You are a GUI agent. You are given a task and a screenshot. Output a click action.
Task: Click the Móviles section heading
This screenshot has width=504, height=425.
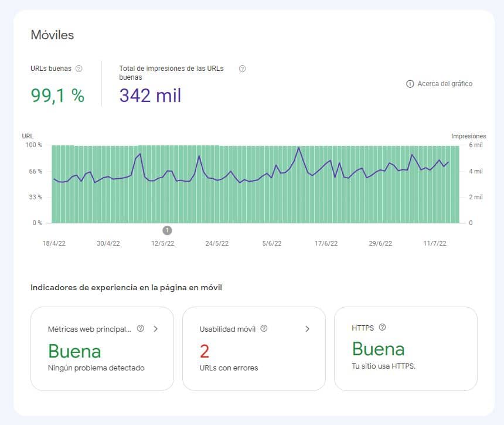tap(52, 35)
